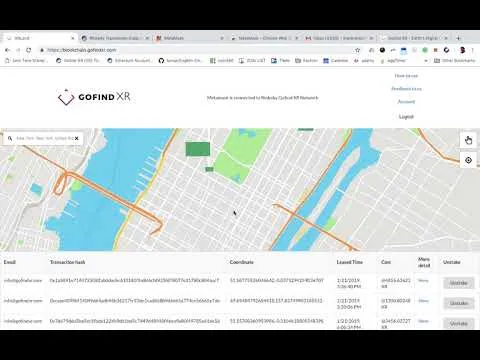480x360 pixels.
Task: Close the first Wizard browser tab
Action: (73, 38)
